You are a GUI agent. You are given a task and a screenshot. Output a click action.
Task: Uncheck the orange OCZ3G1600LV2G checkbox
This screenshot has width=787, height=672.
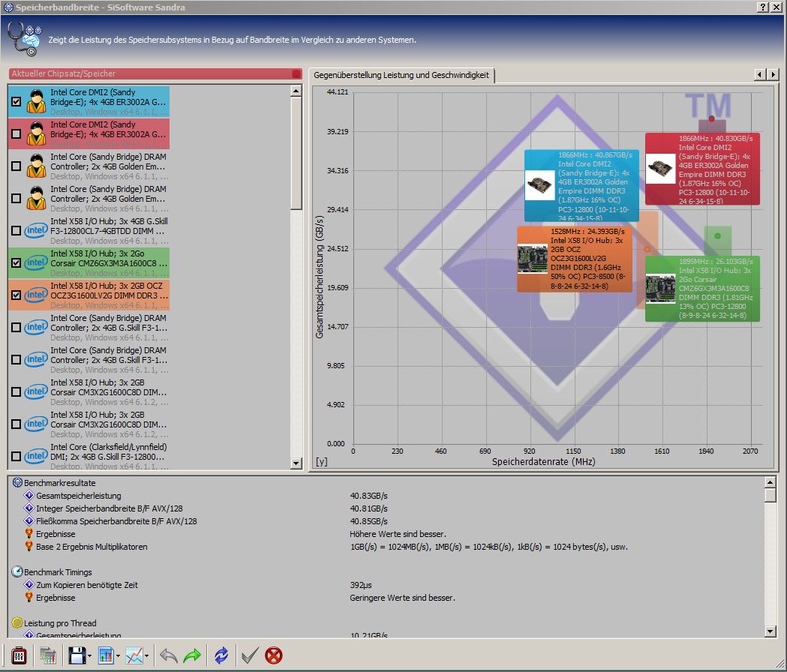[16, 295]
